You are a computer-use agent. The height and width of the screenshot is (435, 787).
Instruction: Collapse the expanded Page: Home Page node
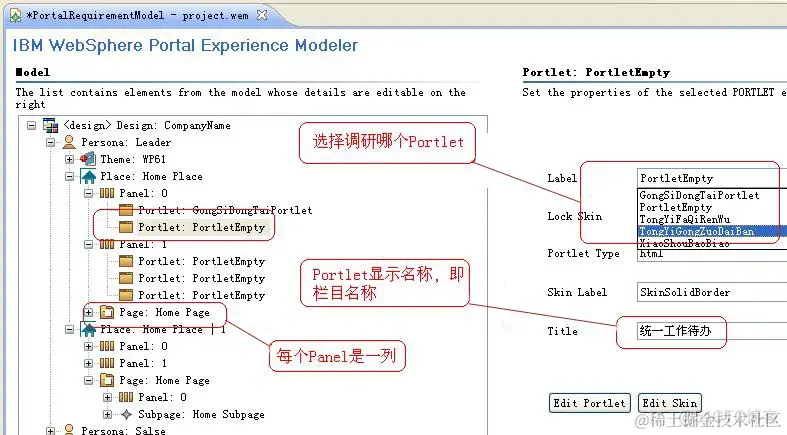tap(88, 381)
